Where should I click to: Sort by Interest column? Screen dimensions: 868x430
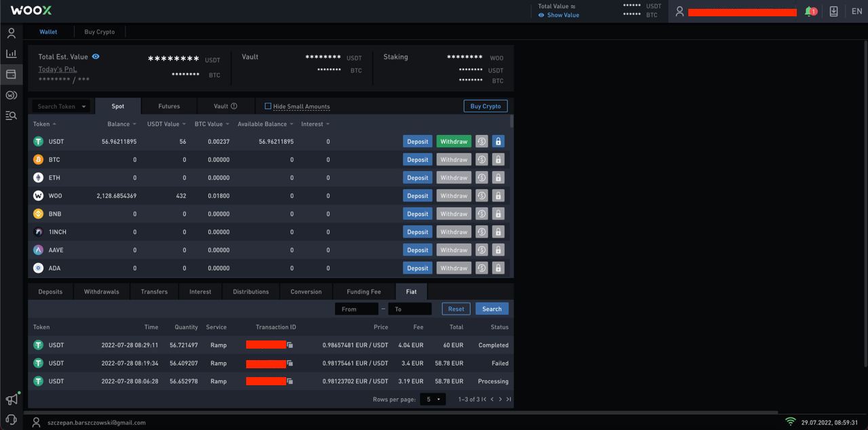click(315, 124)
